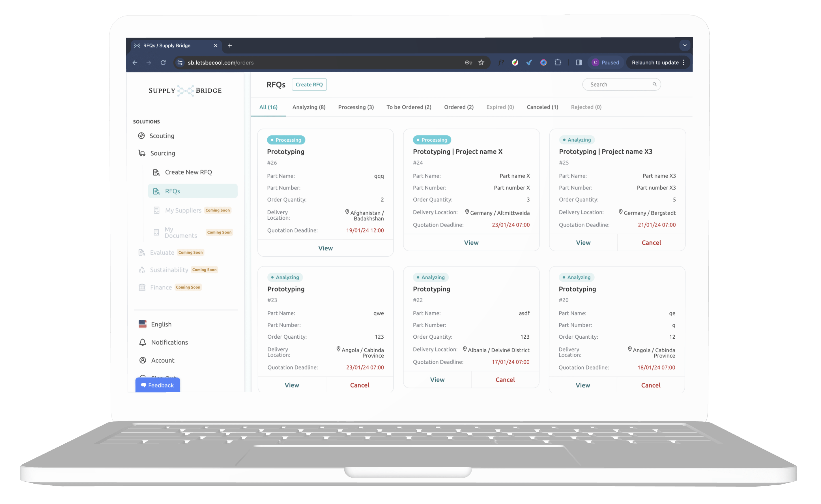Toggle the browser side panel icon

click(579, 63)
